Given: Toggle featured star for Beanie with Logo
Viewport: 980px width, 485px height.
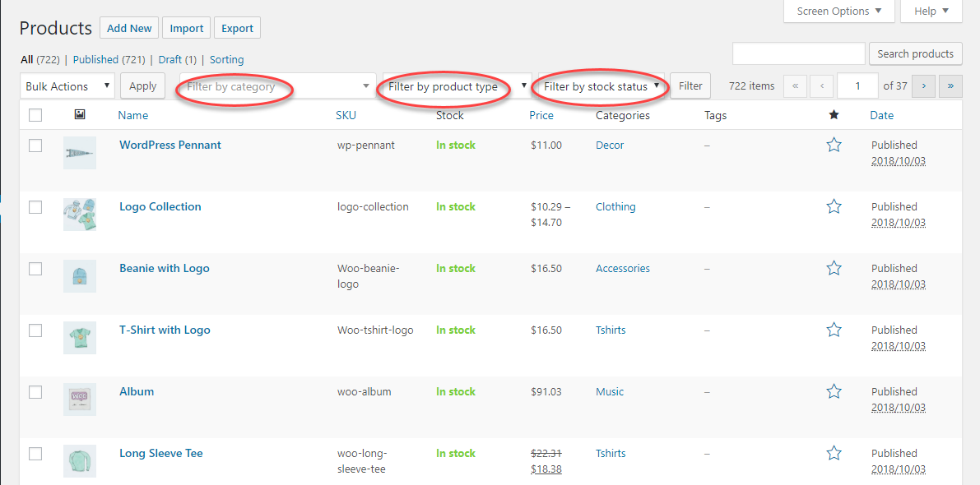Looking at the screenshot, I should (x=834, y=269).
